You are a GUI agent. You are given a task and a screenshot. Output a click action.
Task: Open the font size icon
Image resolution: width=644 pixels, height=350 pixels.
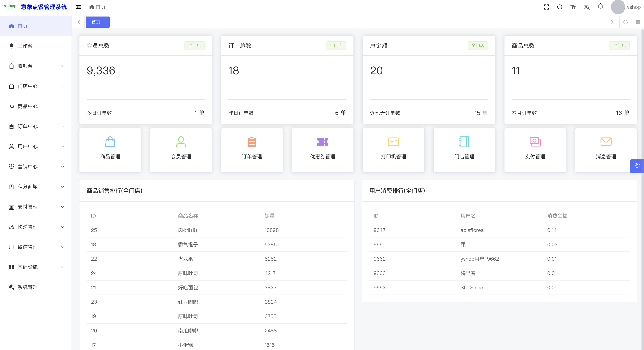click(573, 7)
